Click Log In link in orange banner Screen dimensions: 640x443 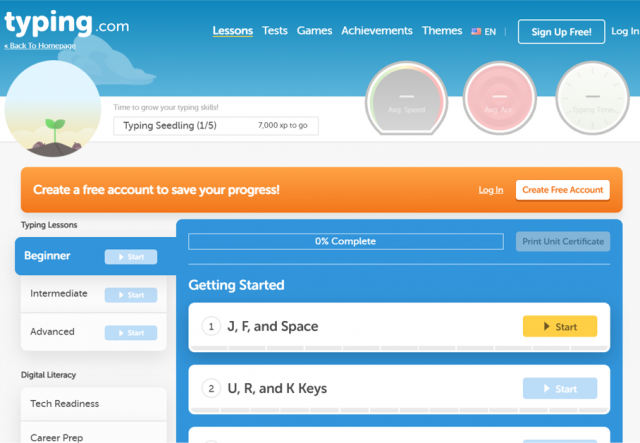click(491, 190)
